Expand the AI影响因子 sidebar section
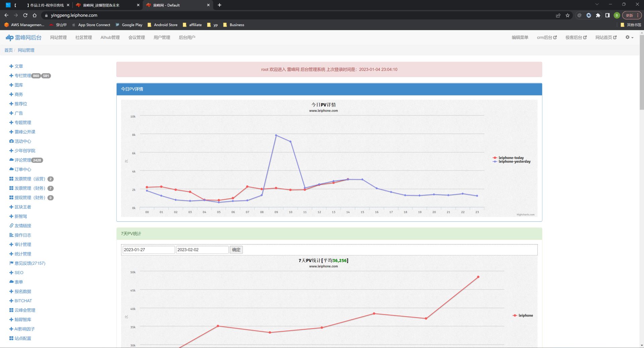 click(22, 329)
